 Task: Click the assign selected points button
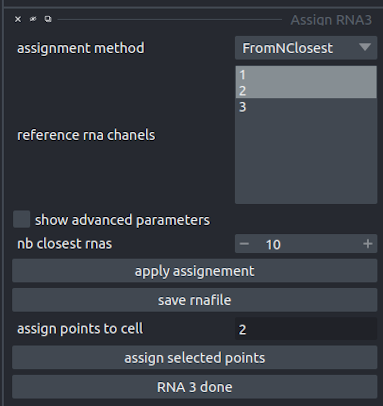tap(195, 358)
